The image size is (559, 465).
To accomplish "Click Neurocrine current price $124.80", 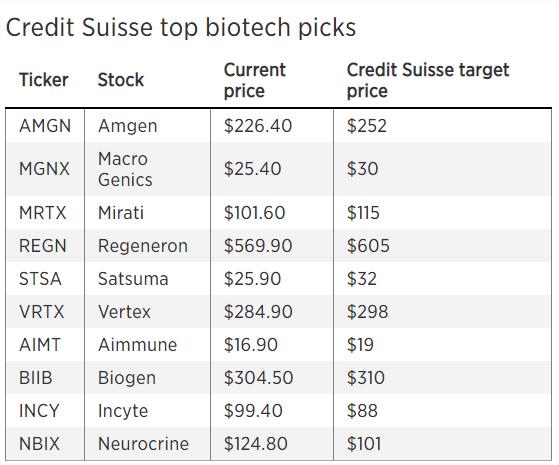I will (256, 444).
